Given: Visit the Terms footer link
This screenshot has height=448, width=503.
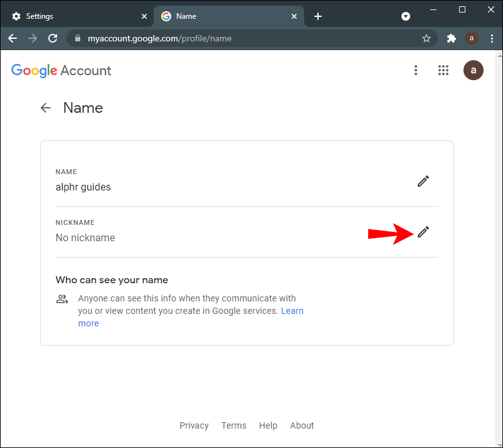Looking at the screenshot, I should pos(234,425).
